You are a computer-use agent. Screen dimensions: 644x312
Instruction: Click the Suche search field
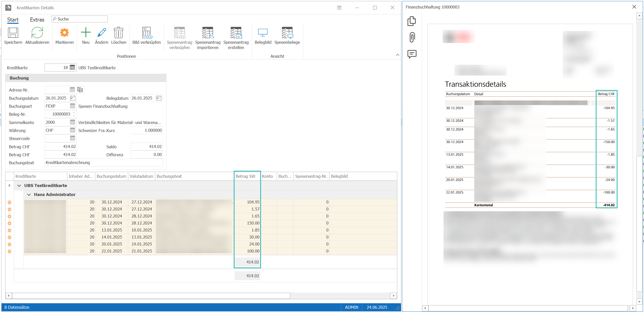(x=79, y=19)
